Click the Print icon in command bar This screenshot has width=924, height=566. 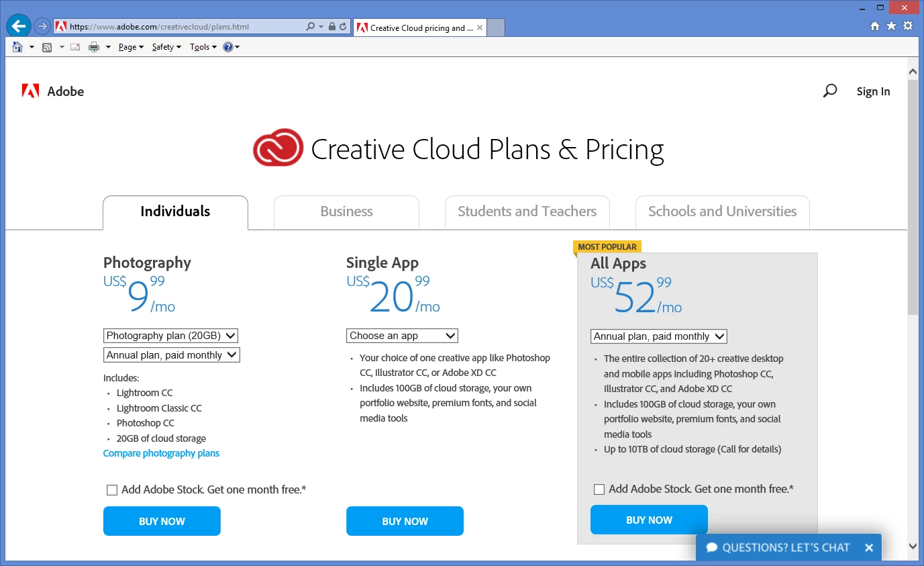[94, 47]
